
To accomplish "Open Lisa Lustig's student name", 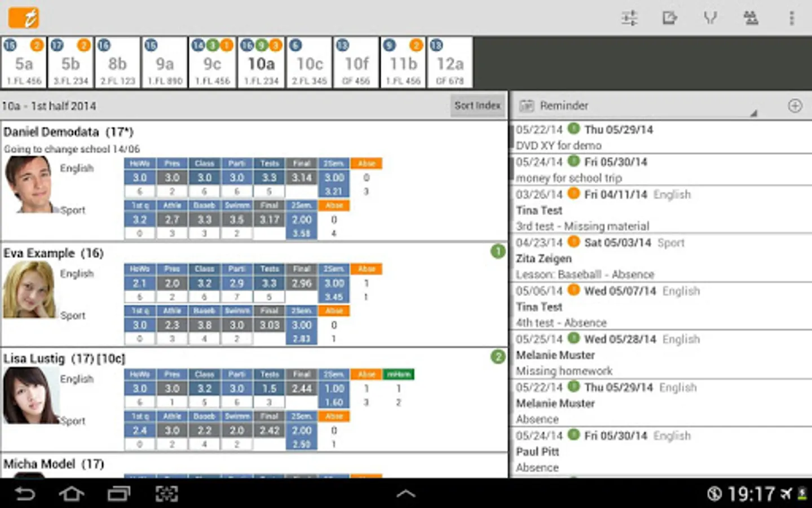I will click(x=64, y=358).
